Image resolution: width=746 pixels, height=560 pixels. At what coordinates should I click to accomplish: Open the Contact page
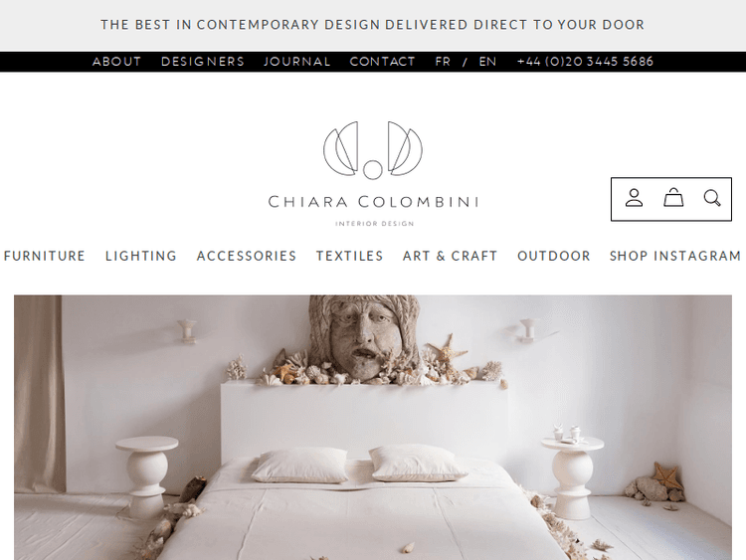click(x=383, y=62)
